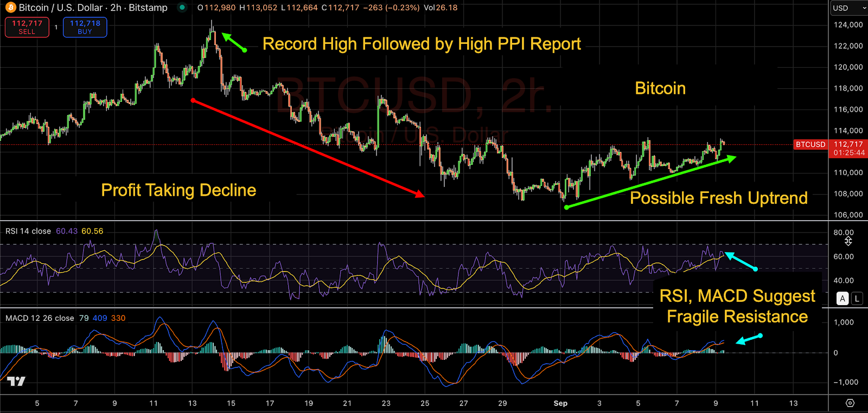
Task: Click the green market status dot
Action: [x=182, y=8]
